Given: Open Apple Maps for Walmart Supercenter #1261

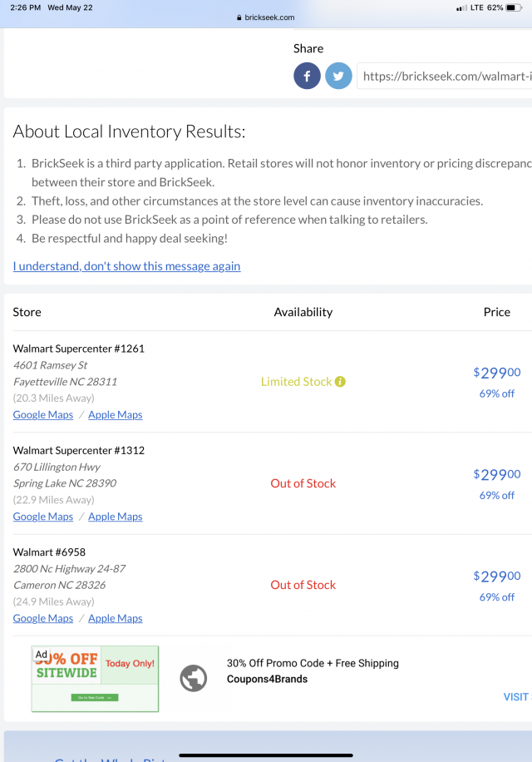Looking at the screenshot, I should (115, 414).
